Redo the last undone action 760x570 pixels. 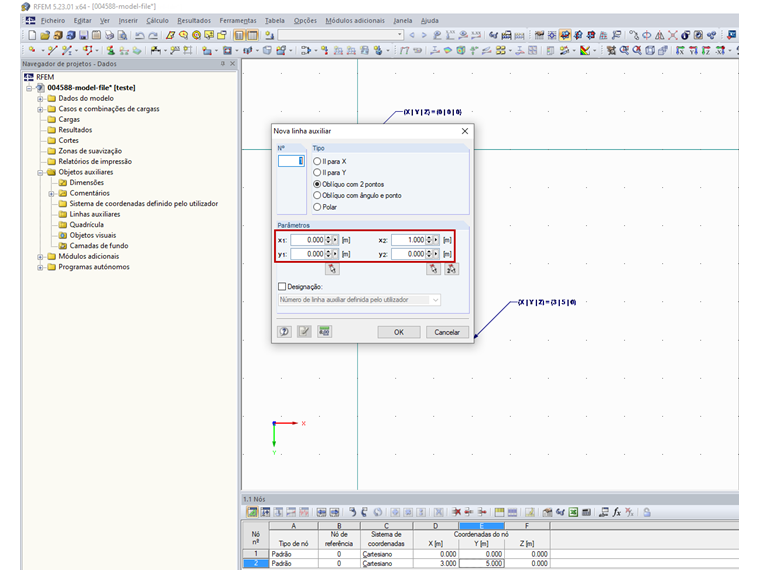pyautogui.click(x=153, y=35)
